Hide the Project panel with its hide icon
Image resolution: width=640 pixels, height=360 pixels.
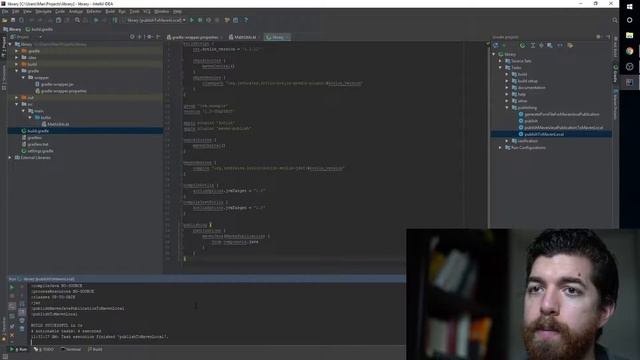(158, 37)
